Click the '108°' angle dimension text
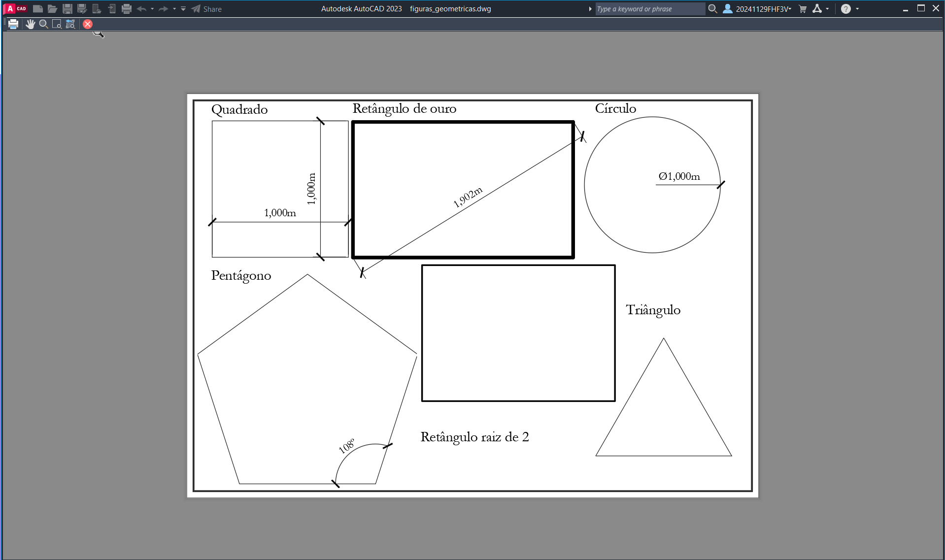 tap(346, 446)
